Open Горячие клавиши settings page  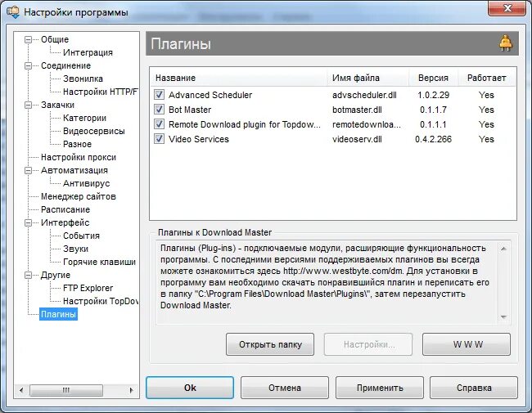99,262
